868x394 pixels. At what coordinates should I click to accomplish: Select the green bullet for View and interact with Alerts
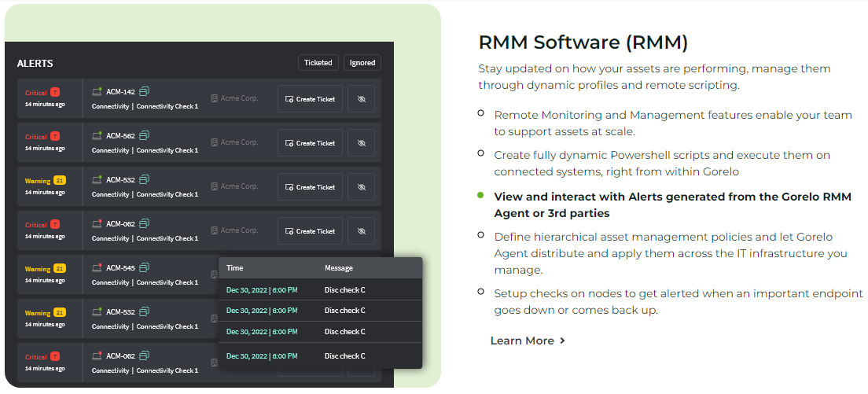point(480,194)
